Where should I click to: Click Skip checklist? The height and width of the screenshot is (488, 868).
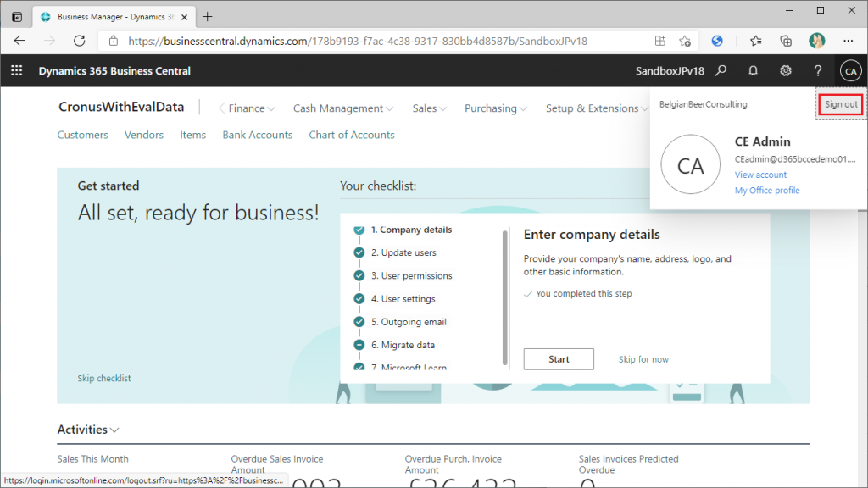104,379
